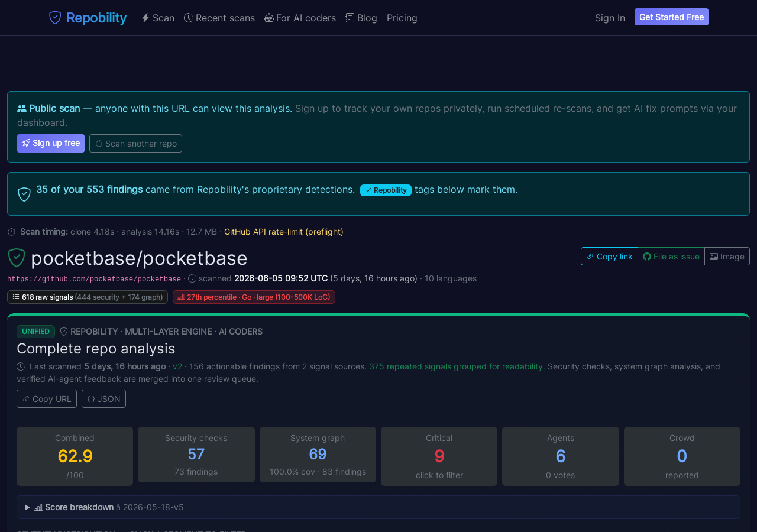Viewport: 757px width, 532px height.
Task: Click the clock icon beside Last scanned
Action: (21, 366)
